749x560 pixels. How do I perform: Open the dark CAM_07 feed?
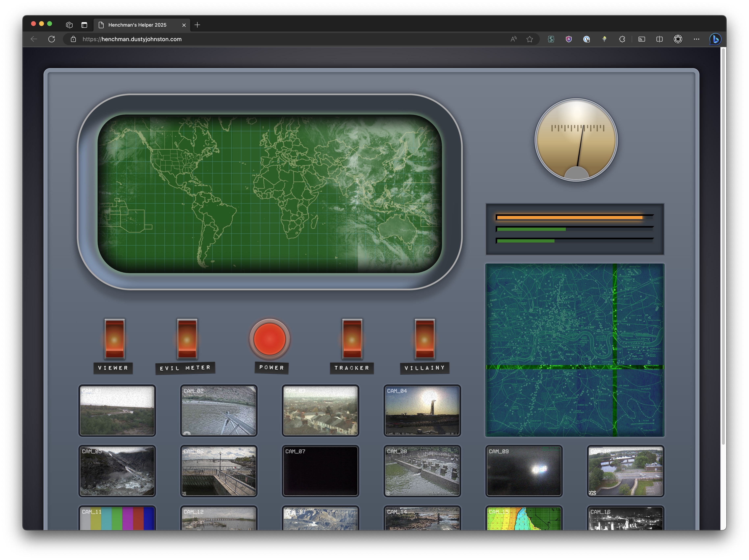(320, 471)
